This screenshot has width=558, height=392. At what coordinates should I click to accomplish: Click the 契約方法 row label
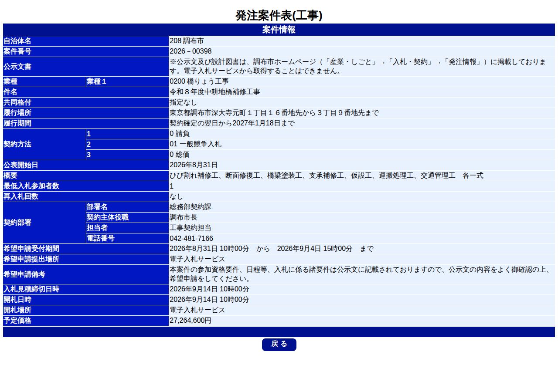point(44,144)
